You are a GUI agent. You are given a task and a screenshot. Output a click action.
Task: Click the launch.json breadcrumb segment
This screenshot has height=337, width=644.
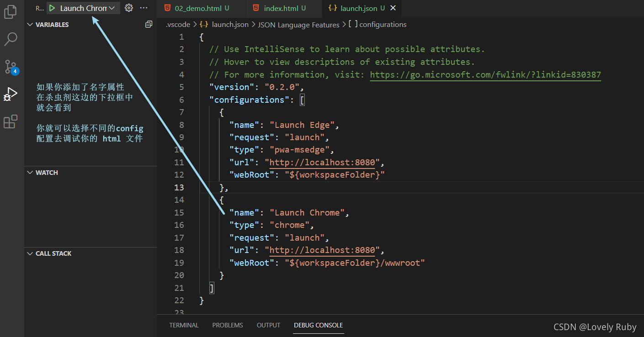coord(230,25)
